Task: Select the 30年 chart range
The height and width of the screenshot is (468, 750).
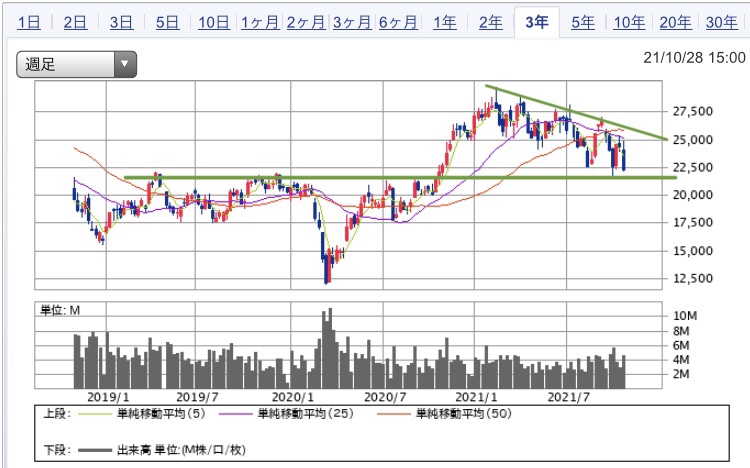Action: click(x=722, y=22)
